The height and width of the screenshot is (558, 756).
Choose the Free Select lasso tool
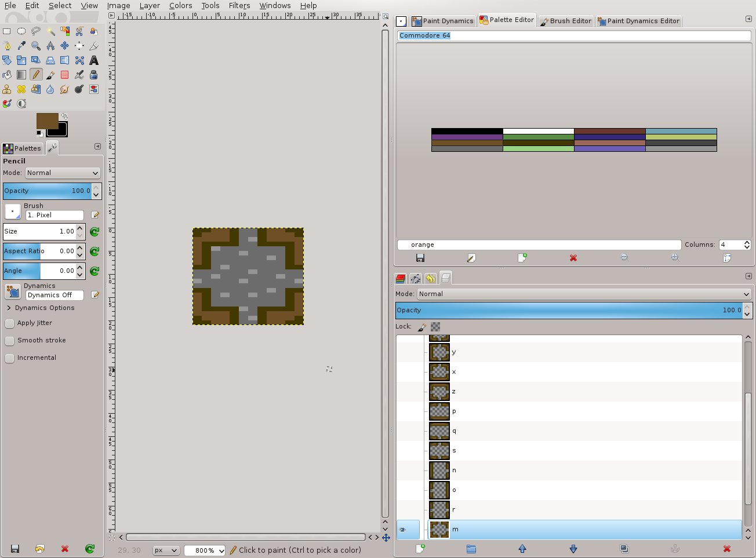pos(36,31)
